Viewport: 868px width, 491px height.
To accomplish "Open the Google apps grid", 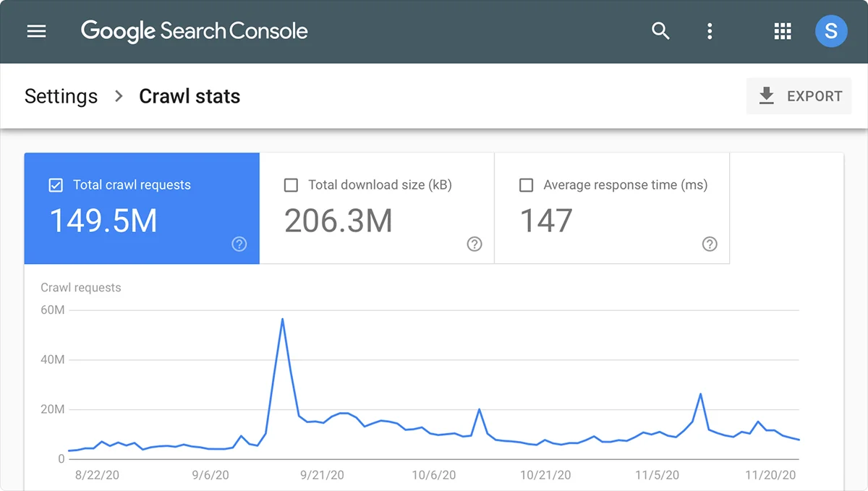I will point(782,31).
